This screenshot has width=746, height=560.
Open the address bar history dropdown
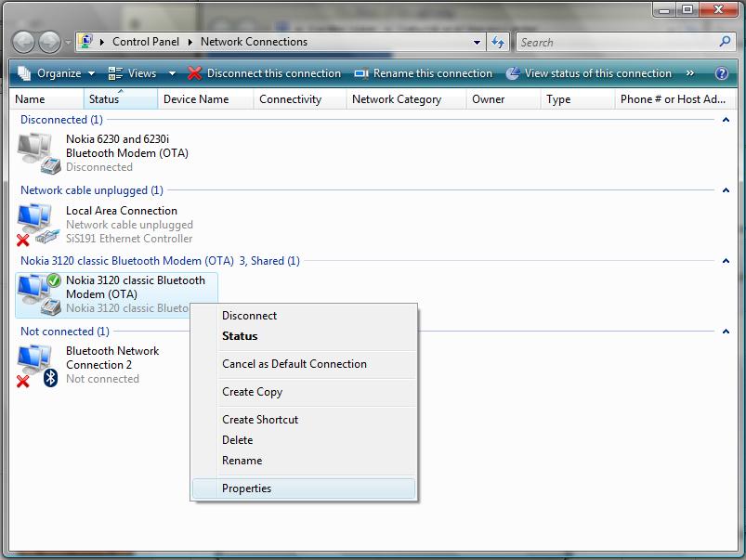477,43
